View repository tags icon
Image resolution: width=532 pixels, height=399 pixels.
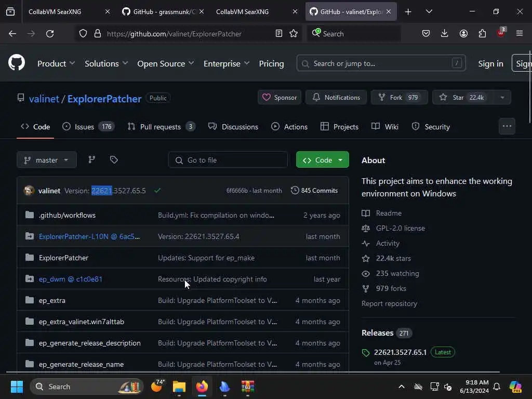tap(114, 160)
